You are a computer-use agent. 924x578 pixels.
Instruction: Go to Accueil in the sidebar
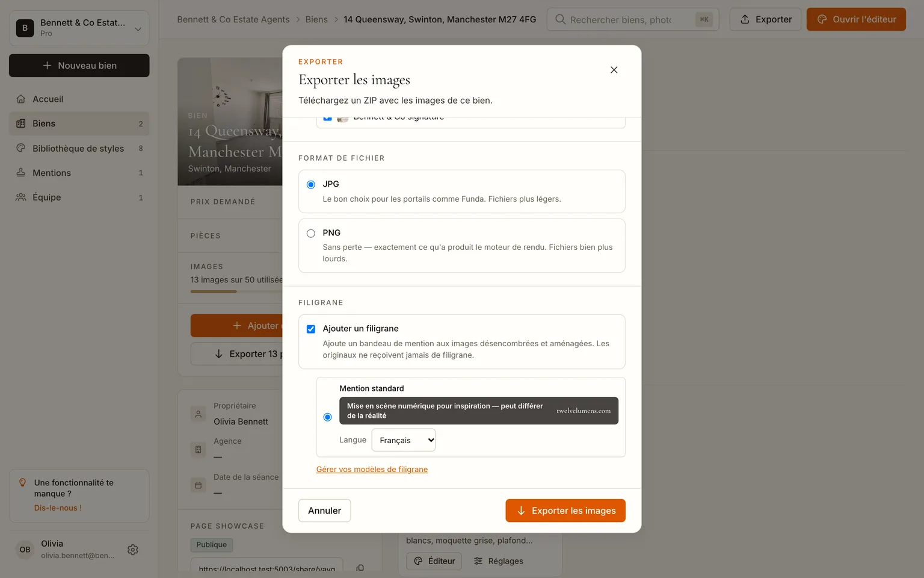[x=79, y=99]
